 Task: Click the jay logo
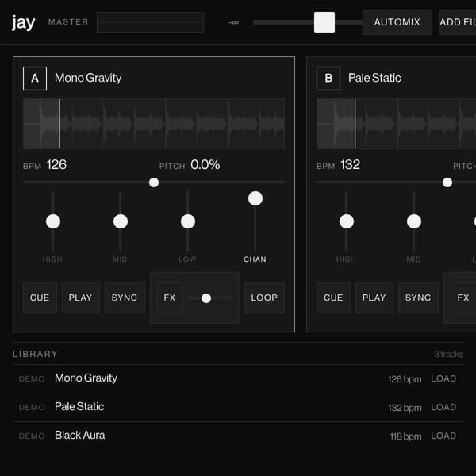23,22
